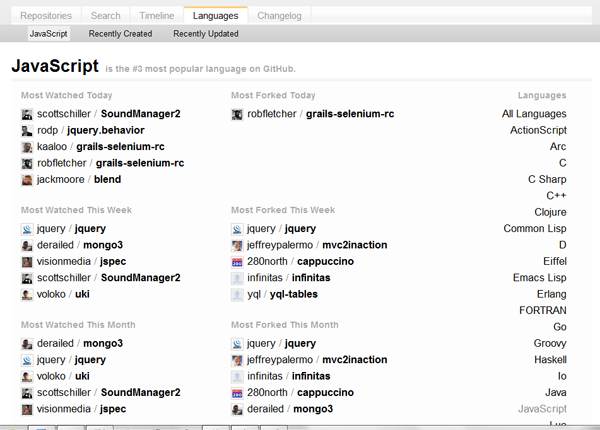600x430 pixels.
Task: Click scottschiller avatar in Most Watched This Week
Action: click(x=27, y=279)
